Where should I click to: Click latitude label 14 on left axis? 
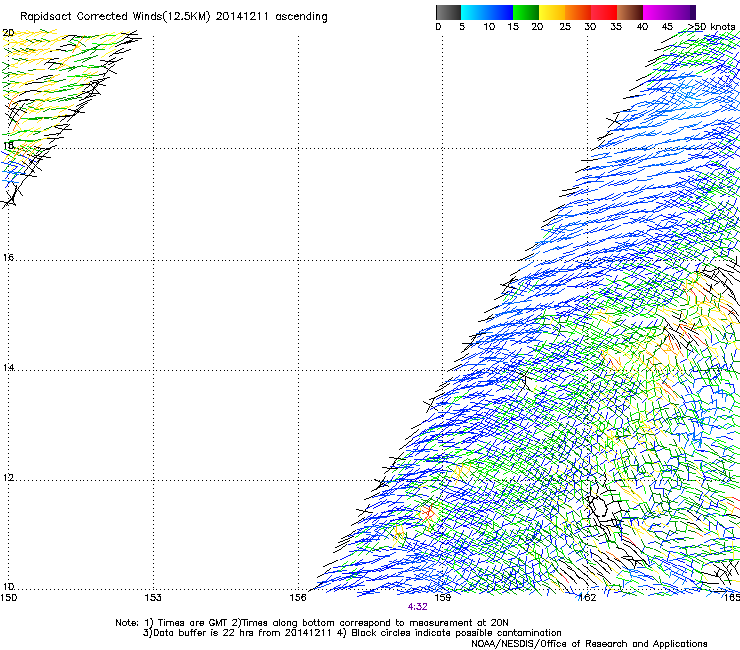click(x=8, y=367)
